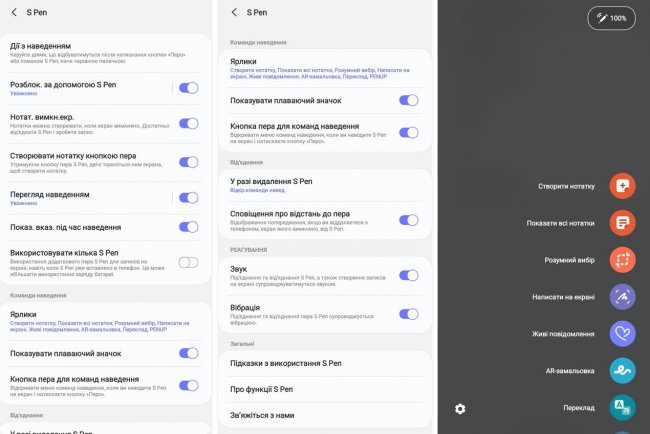Go back from middle S Pen screen
The width and height of the screenshot is (650, 434).
tap(234, 12)
